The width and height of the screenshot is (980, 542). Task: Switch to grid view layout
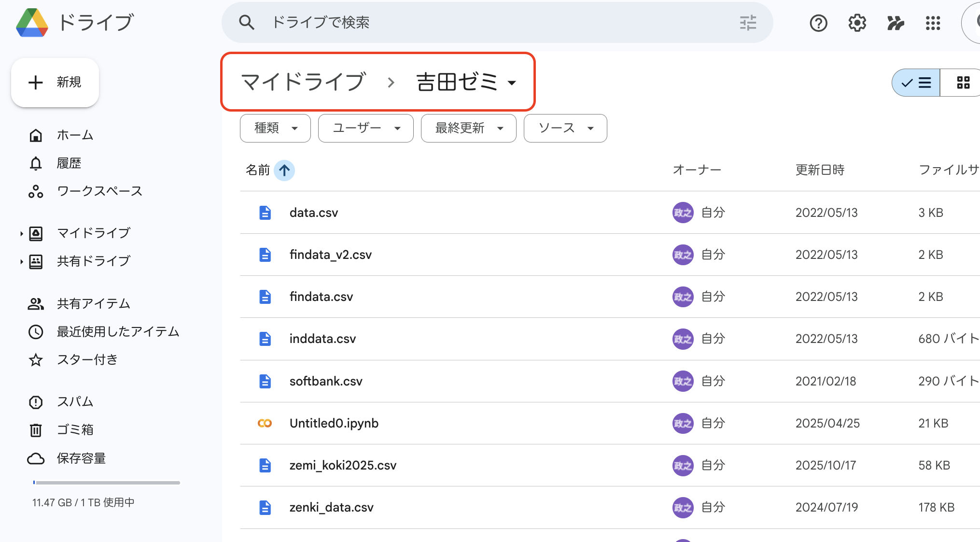[963, 83]
